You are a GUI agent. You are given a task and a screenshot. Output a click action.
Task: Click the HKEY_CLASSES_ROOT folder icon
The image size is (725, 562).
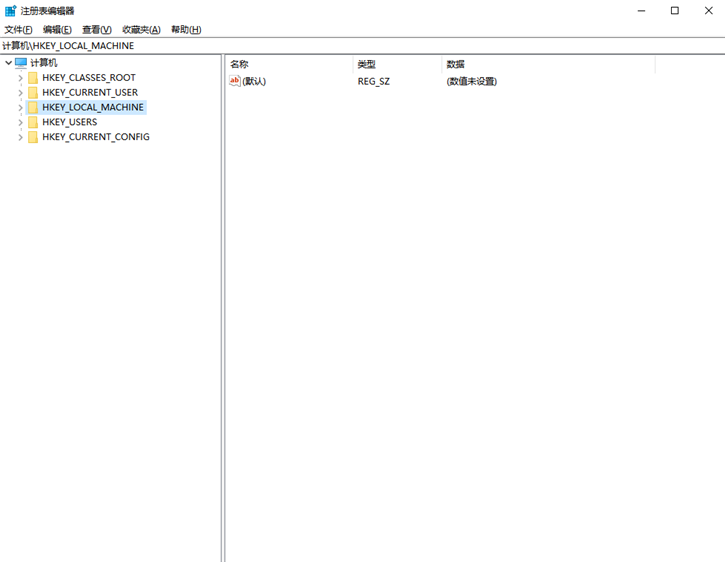33,78
